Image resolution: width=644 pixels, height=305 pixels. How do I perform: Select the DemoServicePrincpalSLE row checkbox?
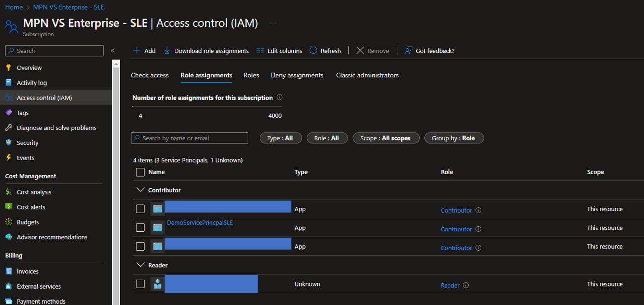point(140,227)
